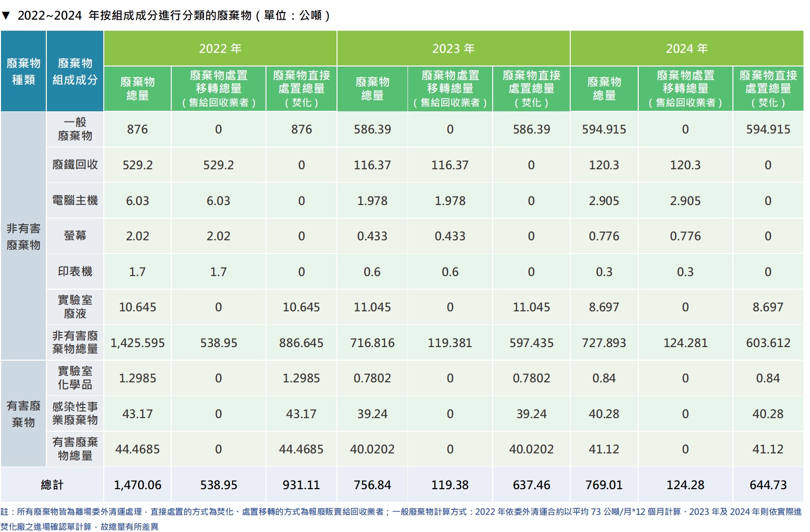Select the 一般廢棄物 row label
The height and width of the screenshot is (532, 810).
(x=75, y=129)
